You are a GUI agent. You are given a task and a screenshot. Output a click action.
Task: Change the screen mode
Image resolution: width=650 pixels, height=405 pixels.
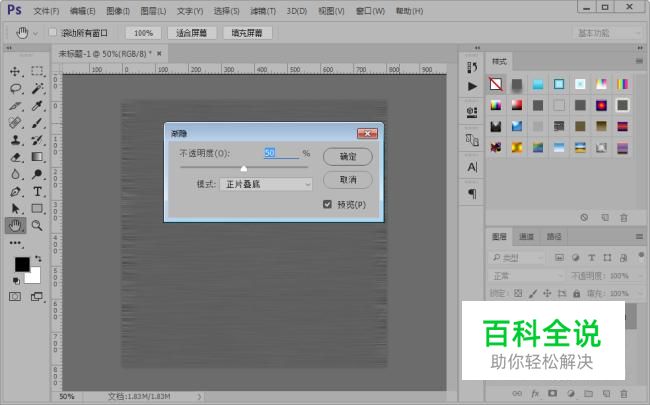click(37, 296)
